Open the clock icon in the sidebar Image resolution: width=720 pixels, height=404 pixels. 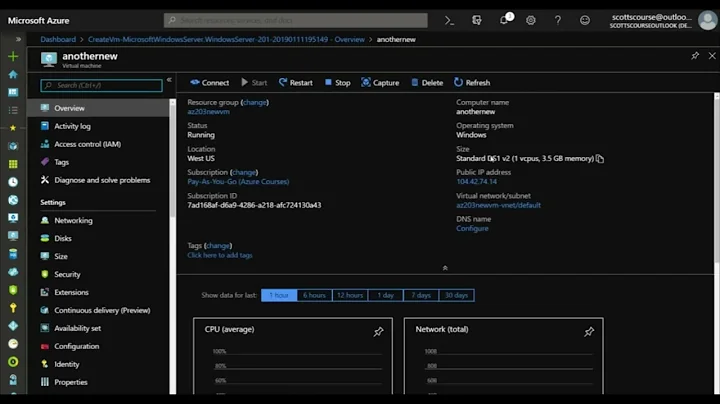[x=13, y=182]
